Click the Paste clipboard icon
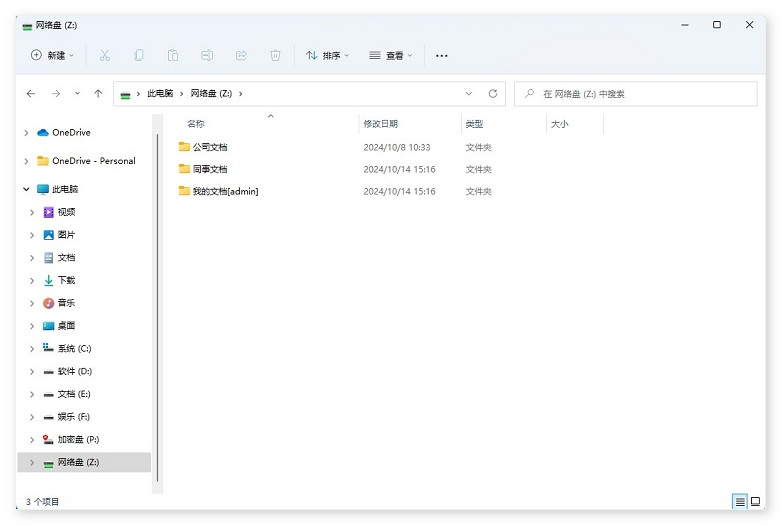Viewport: 782px width, 526px height. (x=173, y=55)
